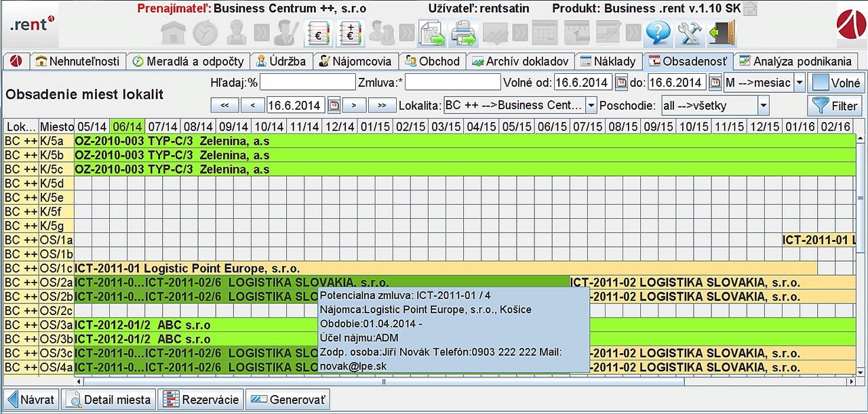Viewport: 868px width, 414px height.
Task: Open Detail miesta
Action: tap(108, 399)
